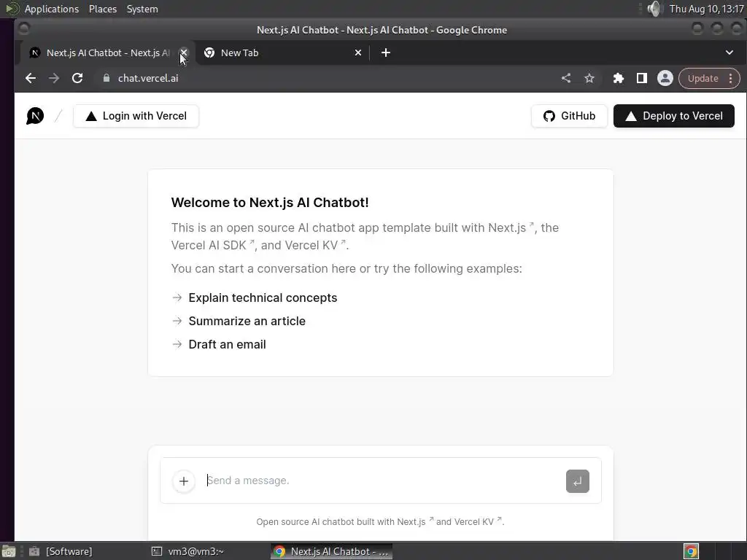
Task: Open the Vercel KV link in welcome text
Action: 315,245
